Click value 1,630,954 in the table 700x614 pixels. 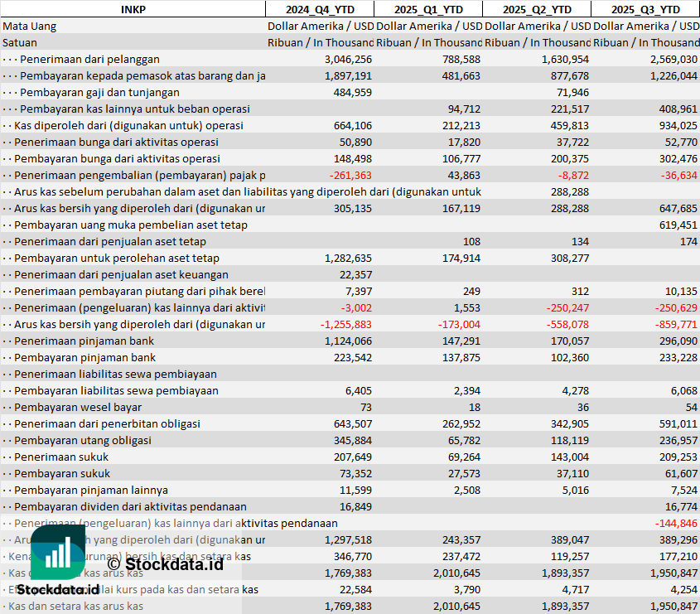coord(565,60)
